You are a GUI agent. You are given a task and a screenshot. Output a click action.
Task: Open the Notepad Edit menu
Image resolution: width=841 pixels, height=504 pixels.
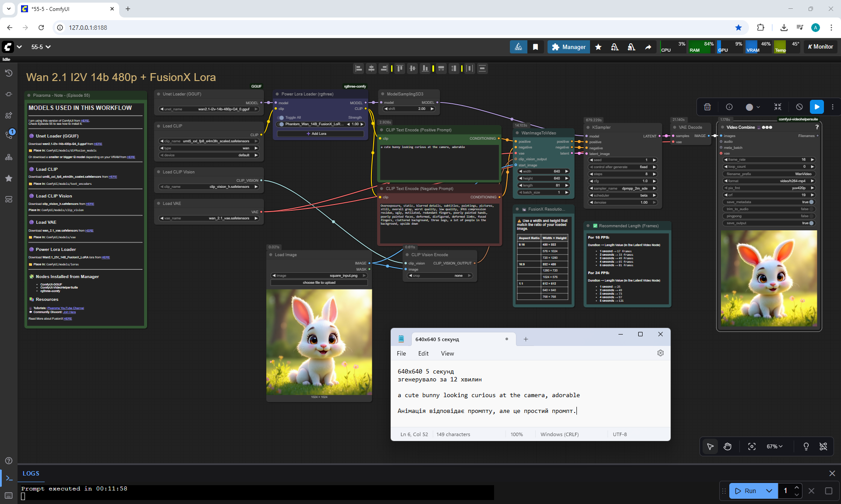(423, 353)
